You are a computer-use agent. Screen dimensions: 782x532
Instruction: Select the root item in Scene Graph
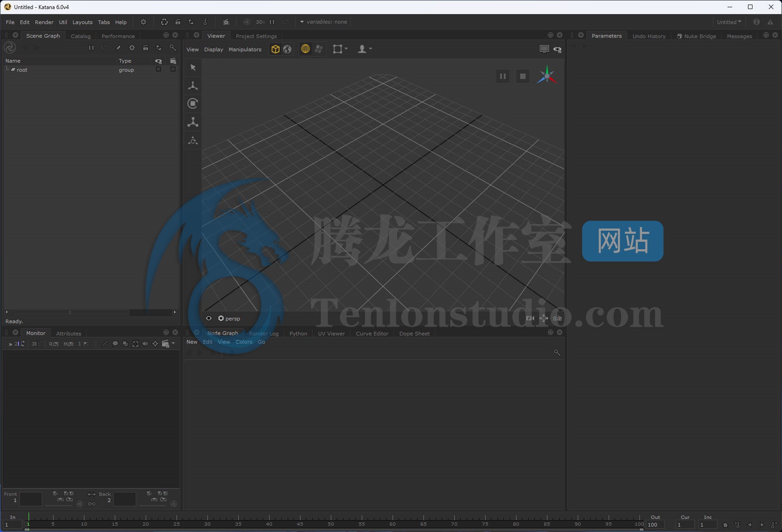click(x=22, y=70)
